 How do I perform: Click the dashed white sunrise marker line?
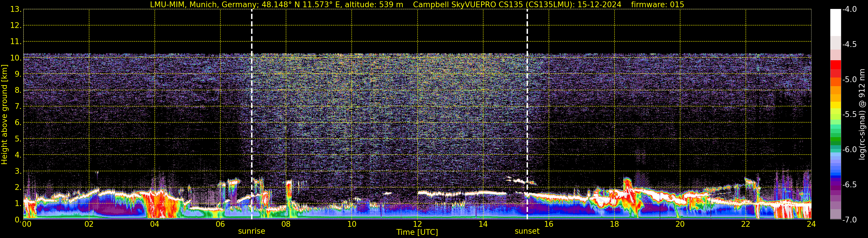point(252,114)
